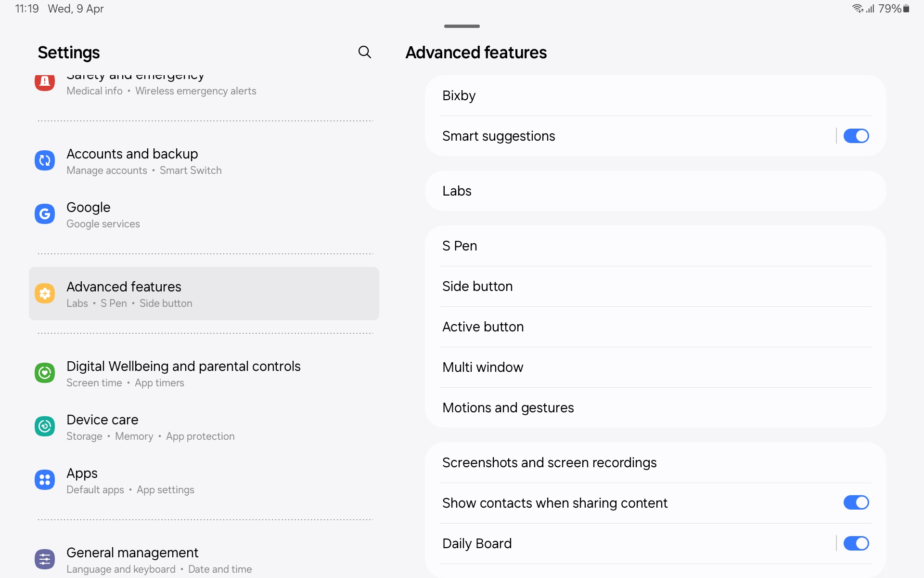Tap the Advanced features orange gear icon
This screenshot has height=578, width=924.
pyautogui.click(x=45, y=293)
